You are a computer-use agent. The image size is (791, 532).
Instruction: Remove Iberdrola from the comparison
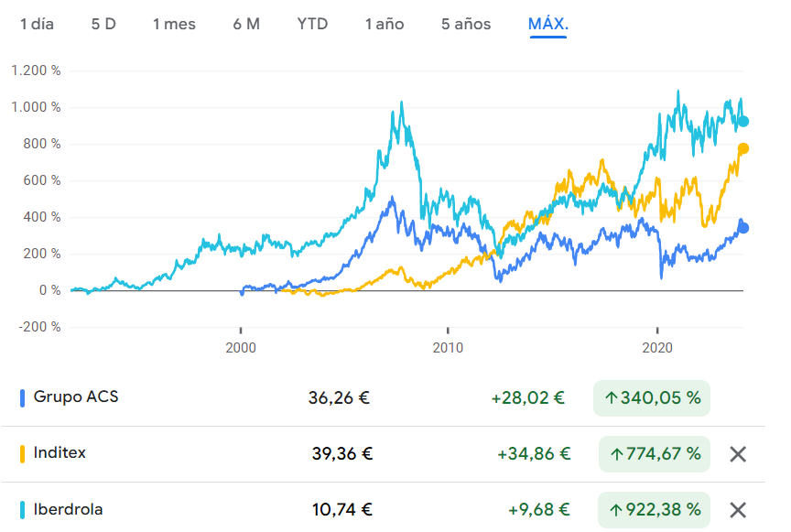click(738, 510)
